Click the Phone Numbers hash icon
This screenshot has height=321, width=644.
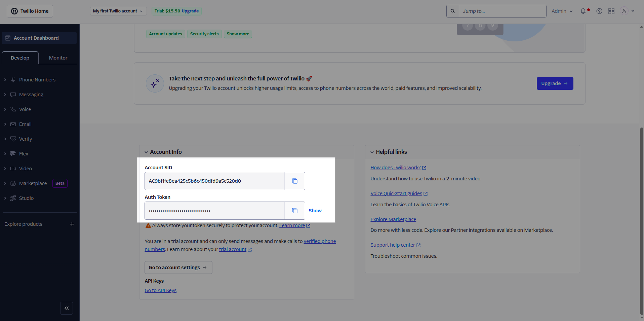tap(13, 80)
